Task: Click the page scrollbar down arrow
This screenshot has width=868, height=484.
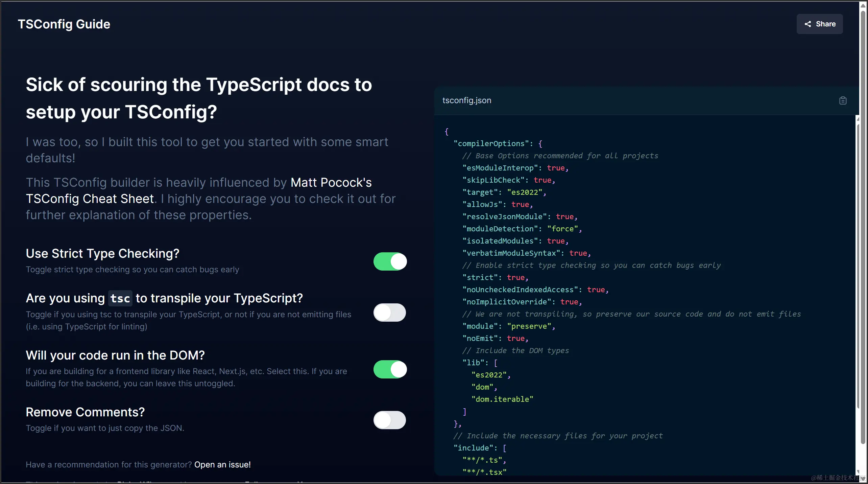Action: tap(863, 479)
